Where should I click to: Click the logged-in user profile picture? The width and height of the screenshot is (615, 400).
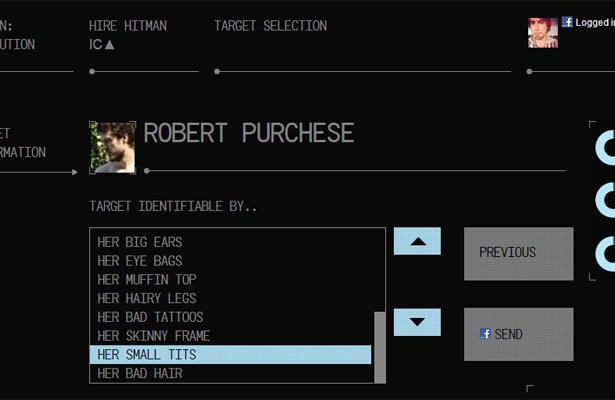click(543, 33)
